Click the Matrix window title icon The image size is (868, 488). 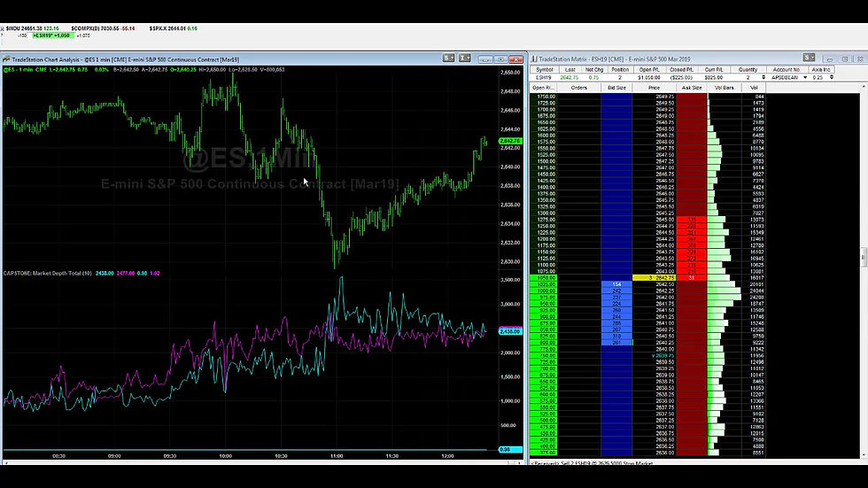point(534,58)
